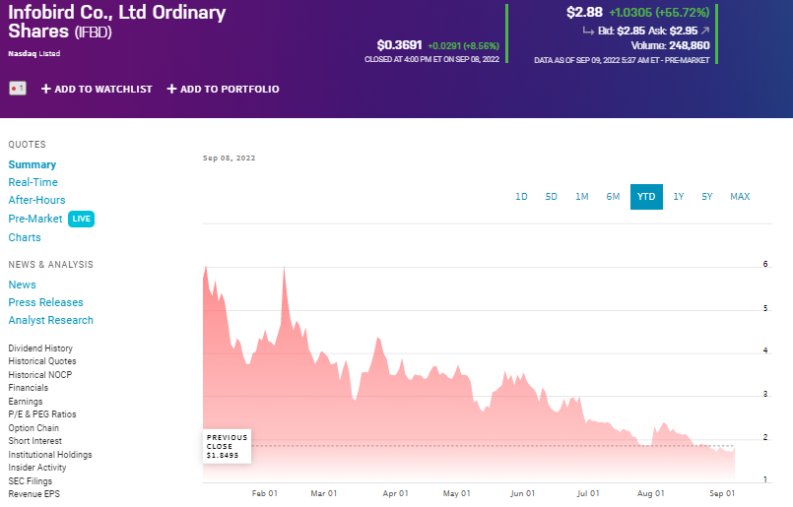This screenshot has height=507, width=793.
Task: Open the Earnings link
Action: pyautogui.click(x=25, y=401)
